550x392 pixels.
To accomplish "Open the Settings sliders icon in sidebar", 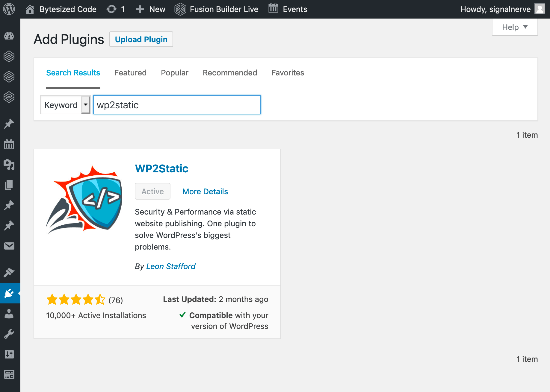I will (x=9, y=354).
